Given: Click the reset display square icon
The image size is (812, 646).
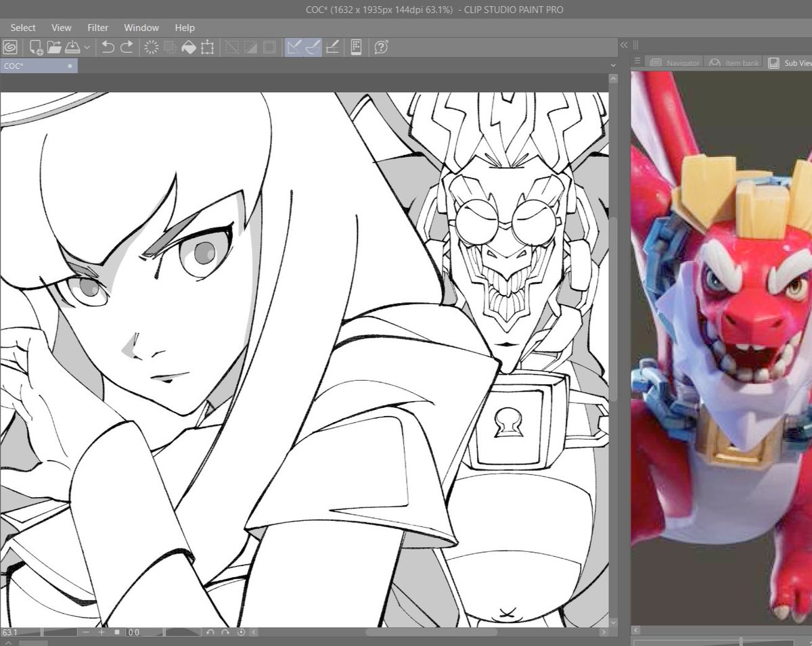Looking at the screenshot, I should [x=117, y=632].
